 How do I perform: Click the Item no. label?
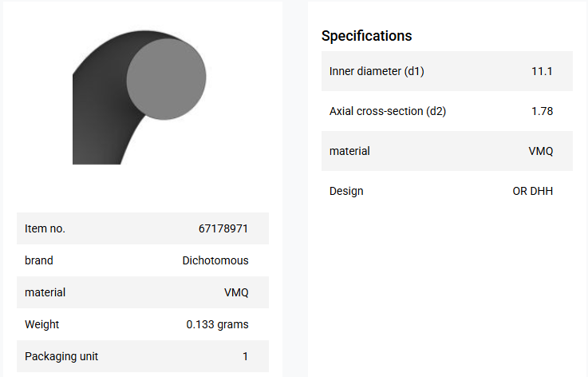click(45, 228)
